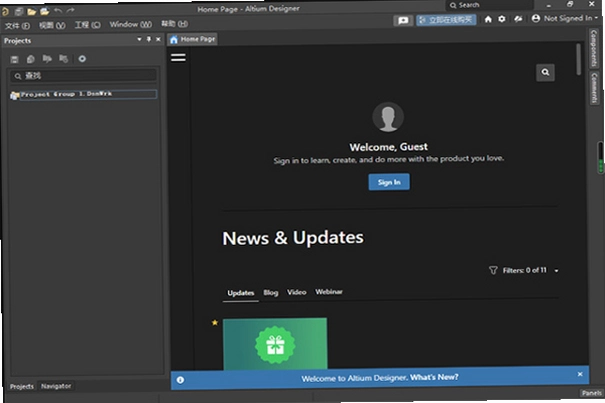Image resolution: width=605 pixels, height=403 pixels.
Task: Click the open project icon in title bar
Action: tap(45, 11)
